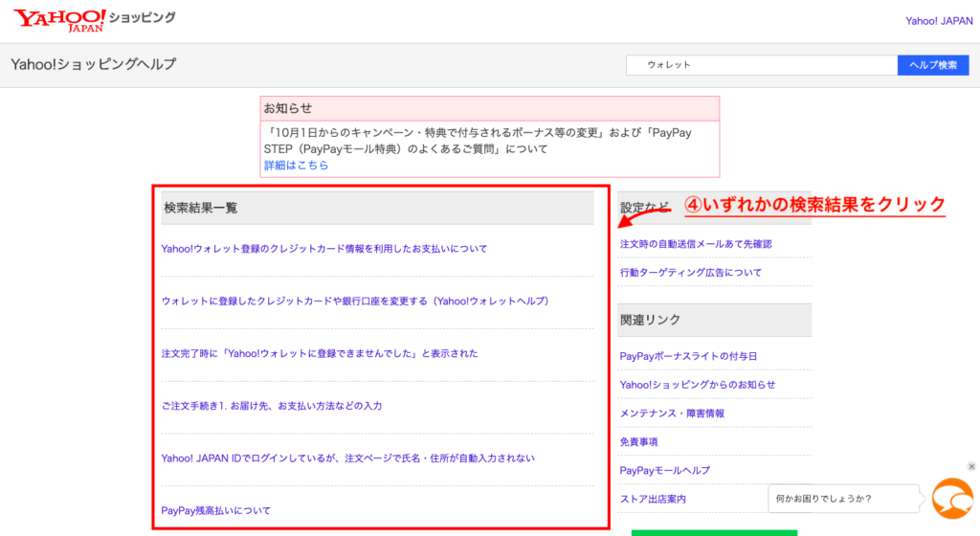This screenshot has height=536, width=980.
Task: Click the 検索結果一覧 heading
Action: [x=201, y=208]
